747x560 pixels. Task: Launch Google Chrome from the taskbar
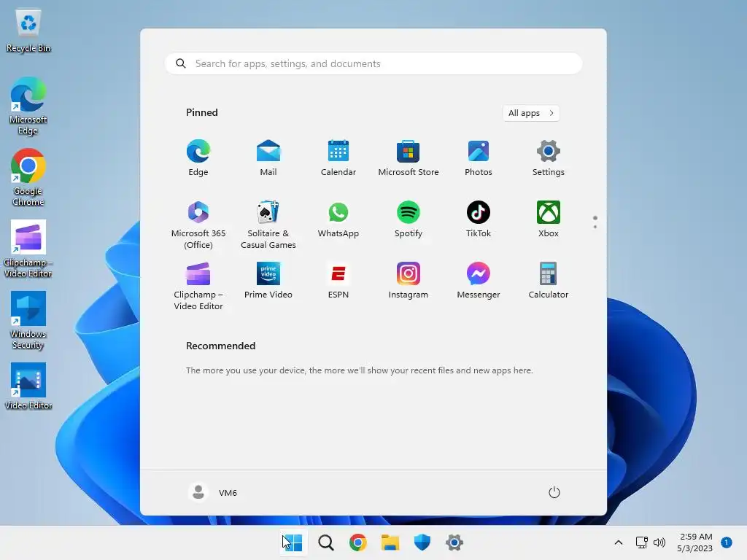(x=357, y=542)
